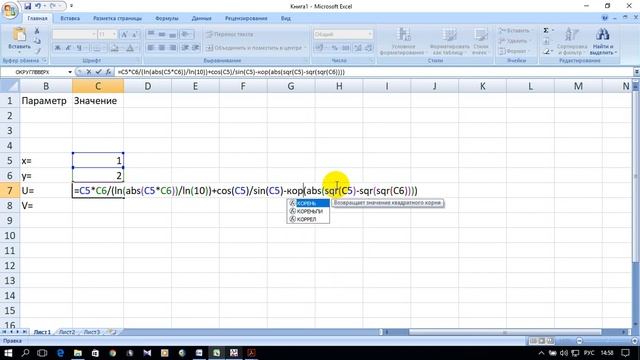Open Insert Function fx dialog

click(x=108, y=72)
